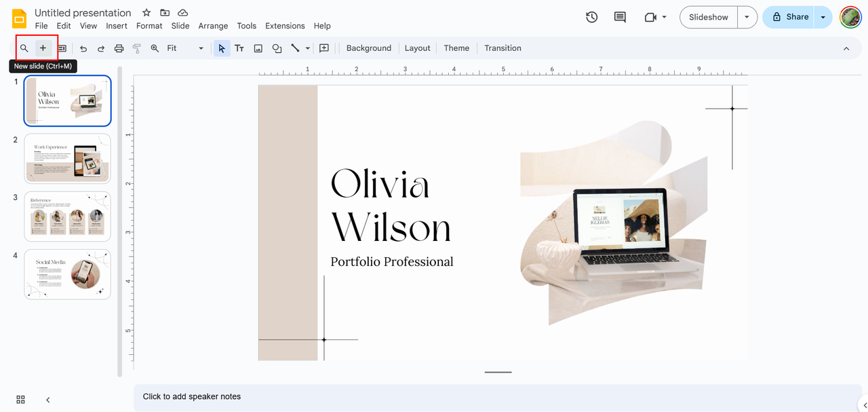Open the Slide menu
Image resolution: width=868 pixels, height=412 pixels.
180,26
